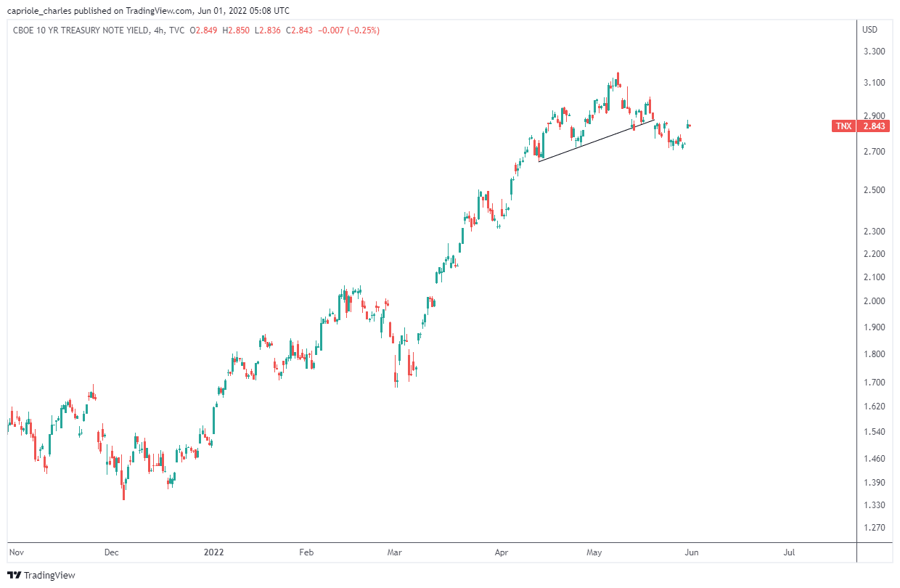Click the TradingView text at bottom left

coord(49,576)
